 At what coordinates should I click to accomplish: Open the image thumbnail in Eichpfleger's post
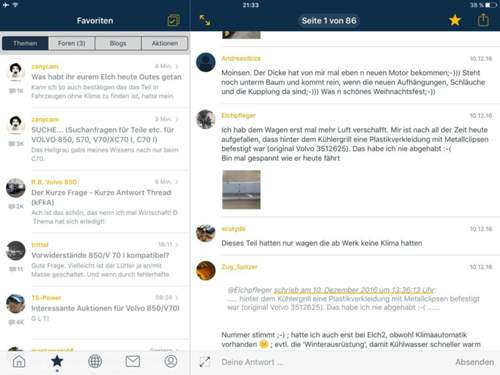(x=241, y=190)
